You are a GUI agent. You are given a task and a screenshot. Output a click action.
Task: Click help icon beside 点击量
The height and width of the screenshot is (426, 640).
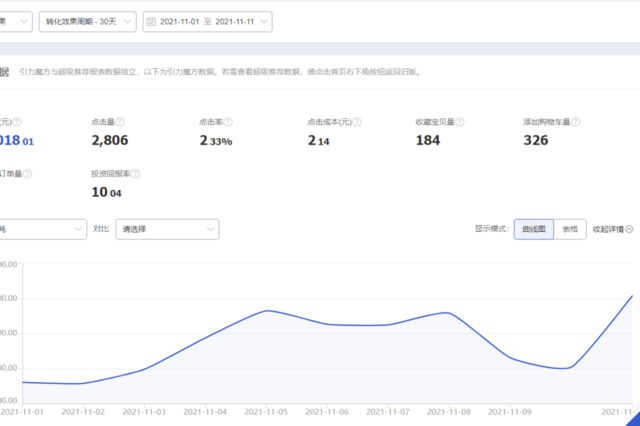click(x=120, y=122)
